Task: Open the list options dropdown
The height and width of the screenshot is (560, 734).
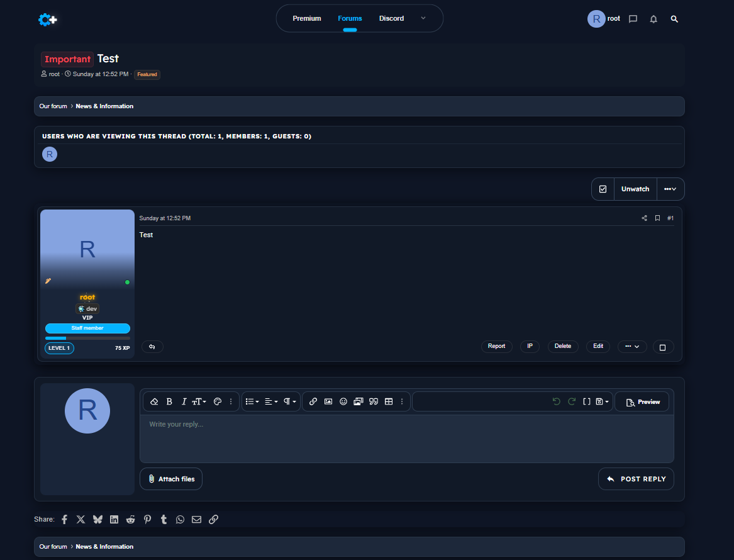Action: [252, 401]
